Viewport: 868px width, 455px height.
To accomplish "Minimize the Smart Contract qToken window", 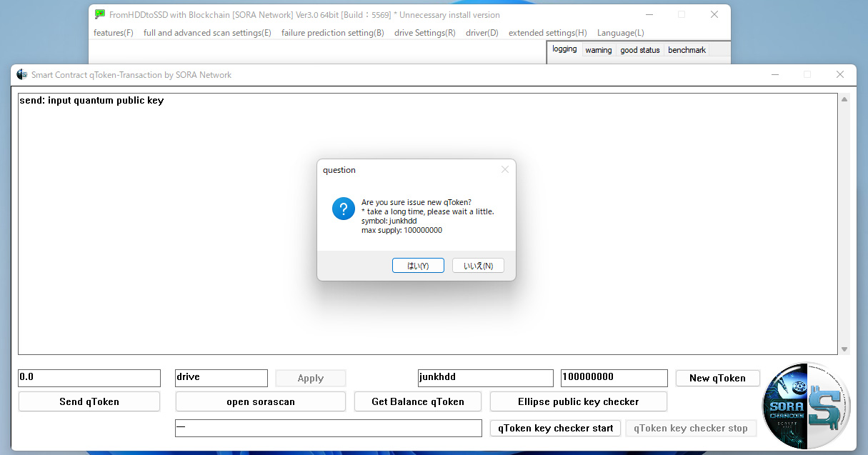I will pyautogui.click(x=774, y=74).
